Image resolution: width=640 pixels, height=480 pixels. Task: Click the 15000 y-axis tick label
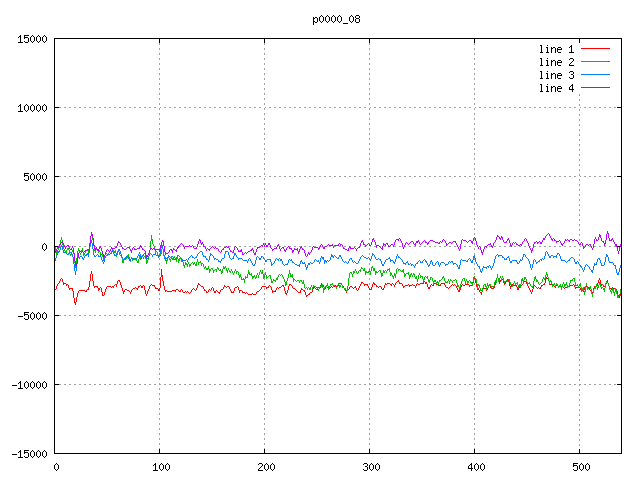32,39
